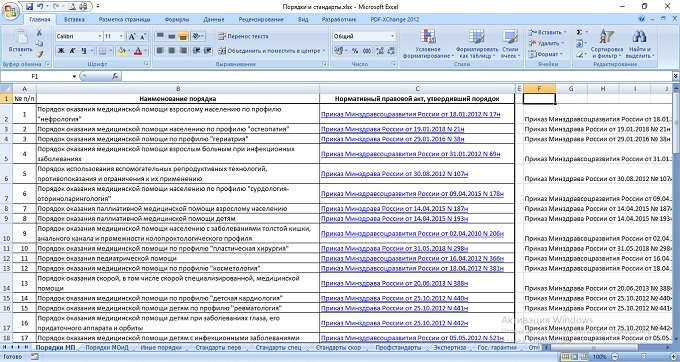
Task: Switch to the Данные ribbon tab
Action: [x=214, y=20]
